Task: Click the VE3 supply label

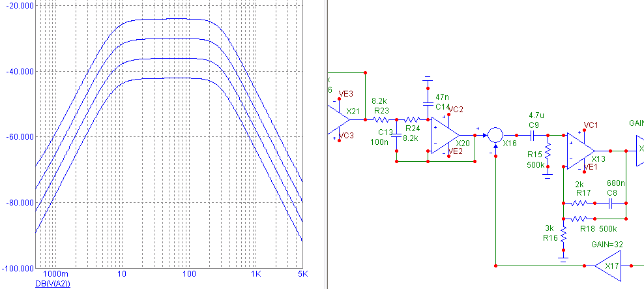Action: point(345,94)
